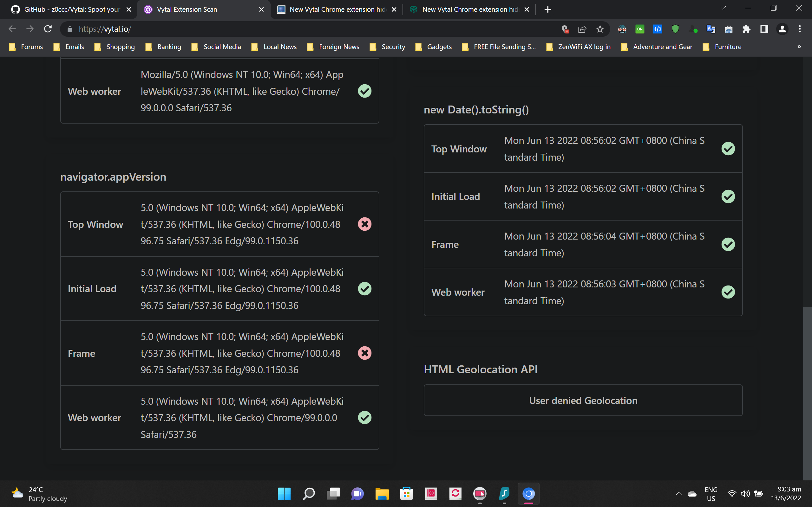This screenshot has width=812, height=507.
Task: Bookmark this page with star icon
Action: click(x=600, y=29)
